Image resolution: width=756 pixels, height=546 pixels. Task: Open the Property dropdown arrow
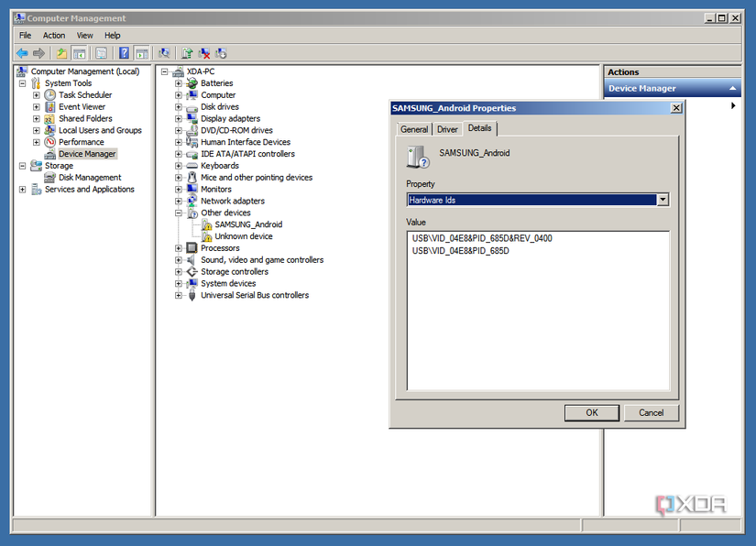pyautogui.click(x=663, y=200)
